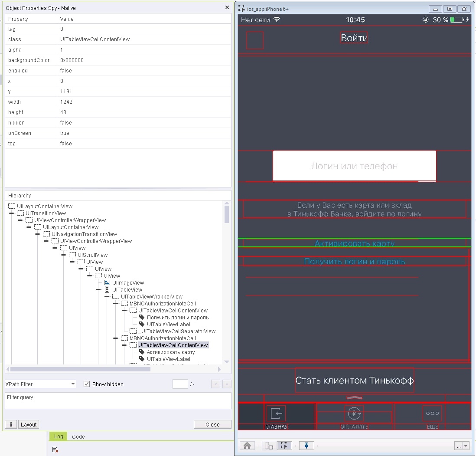Click the hierarchy scroll-right arrow
This screenshot has height=456, width=476.
[x=219, y=369]
